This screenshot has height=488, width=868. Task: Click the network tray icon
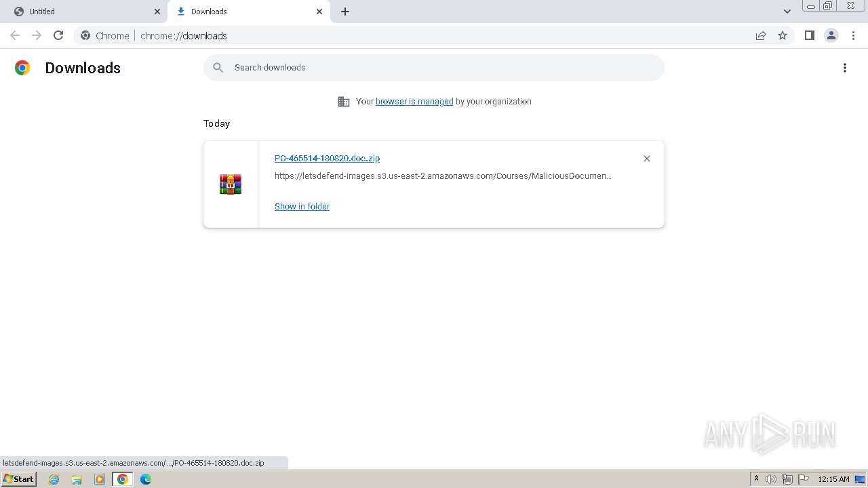pos(787,479)
